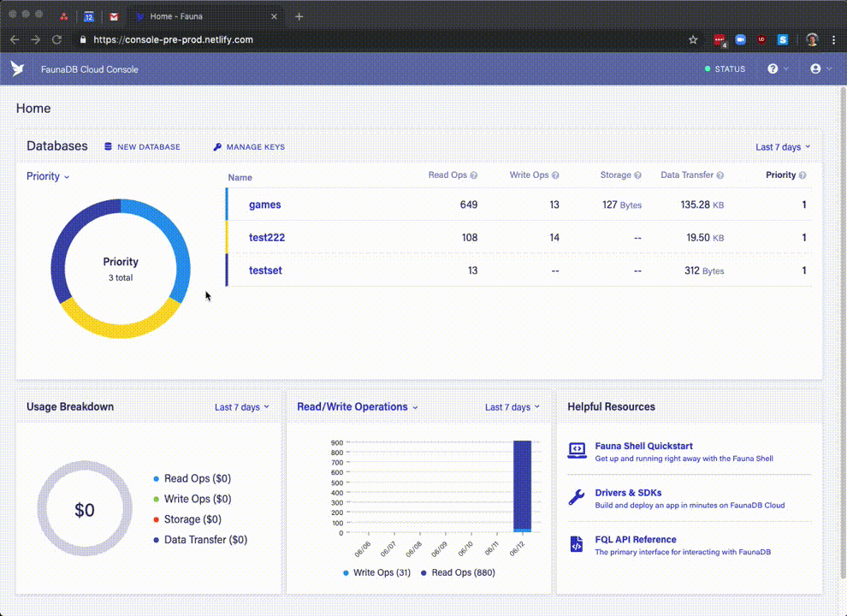Open Databases Last 7 days dropdown
The height and width of the screenshot is (616, 847).
click(x=783, y=147)
